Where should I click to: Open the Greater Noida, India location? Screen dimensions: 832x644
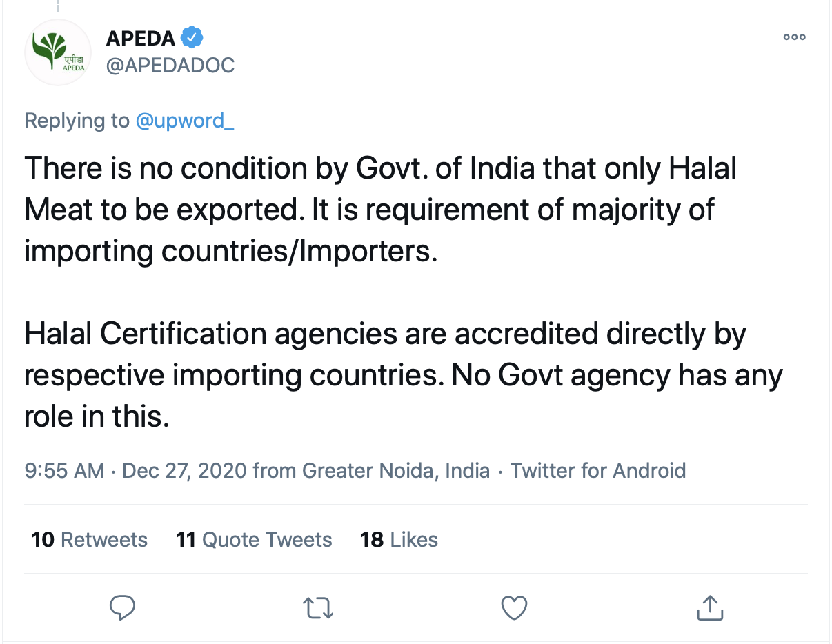(396, 471)
